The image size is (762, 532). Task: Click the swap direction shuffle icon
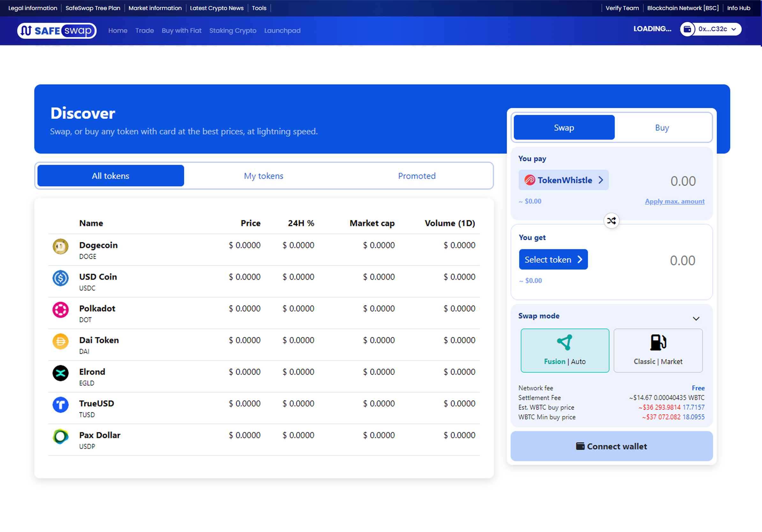611,221
